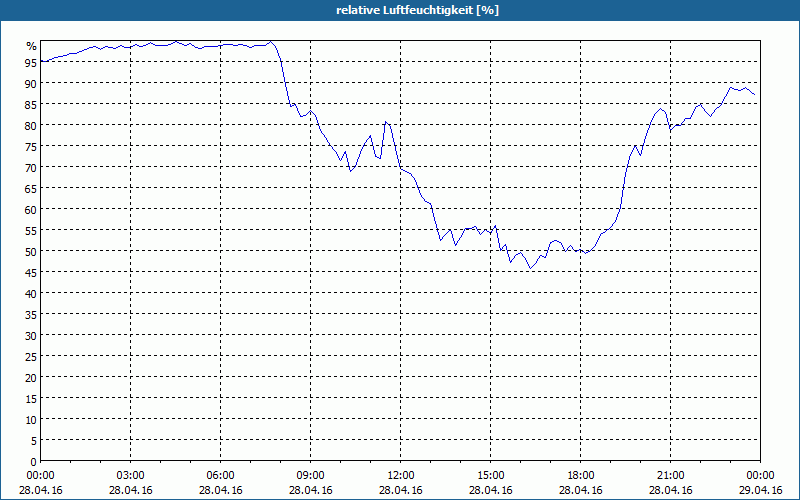Click the 95 y-axis label
Viewport: 800px width, 500px height.
tap(31, 62)
